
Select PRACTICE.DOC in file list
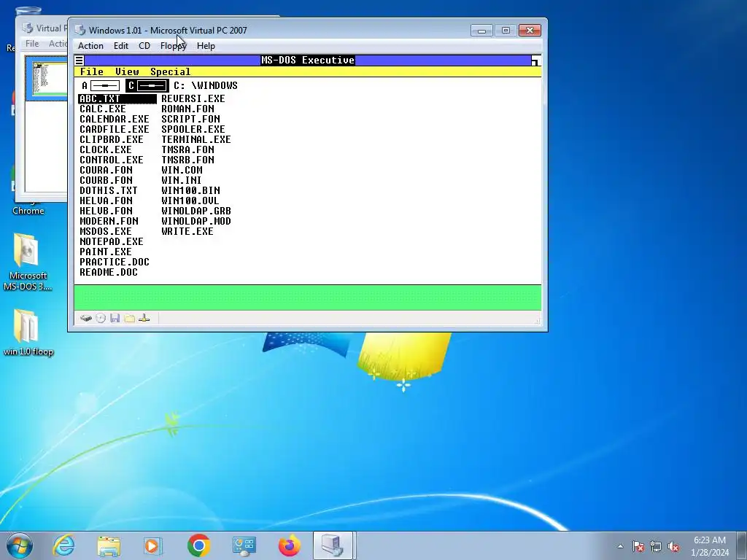(x=115, y=262)
